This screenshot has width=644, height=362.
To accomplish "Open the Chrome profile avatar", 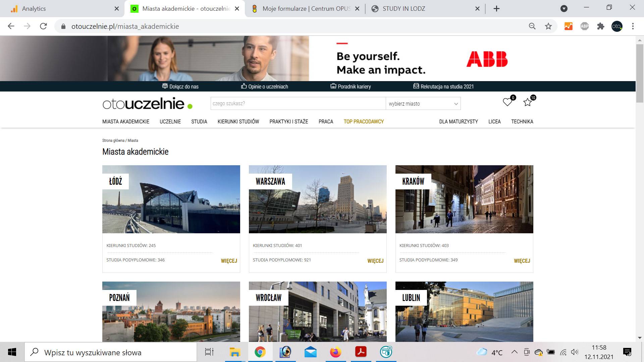I will pos(617,26).
